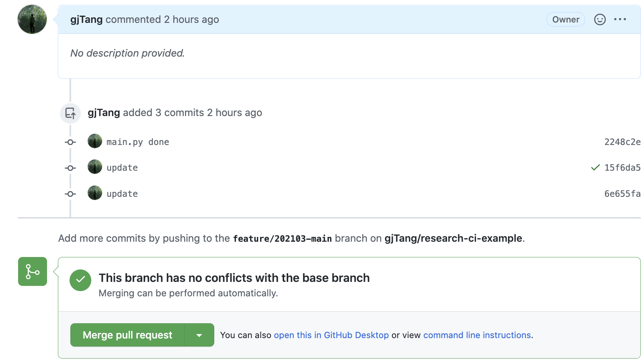
Task: Expand the merge method dropdown arrow
Action: pyautogui.click(x=199, y=335)
